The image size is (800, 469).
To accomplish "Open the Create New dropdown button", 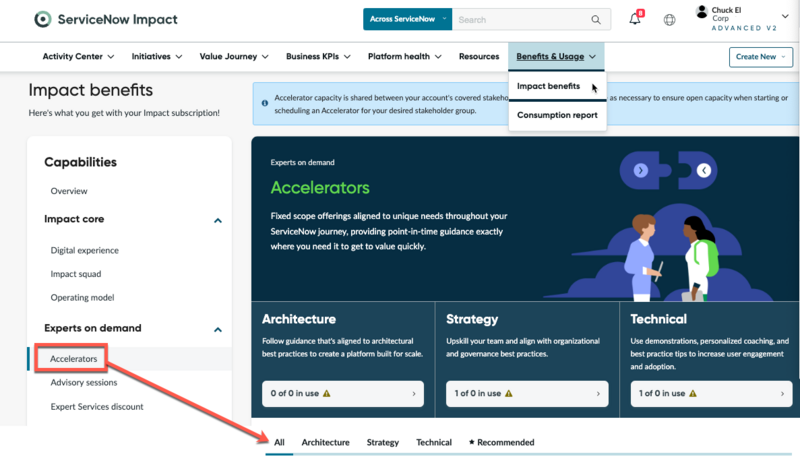I will pyautogui.click(x=761, y=57).
